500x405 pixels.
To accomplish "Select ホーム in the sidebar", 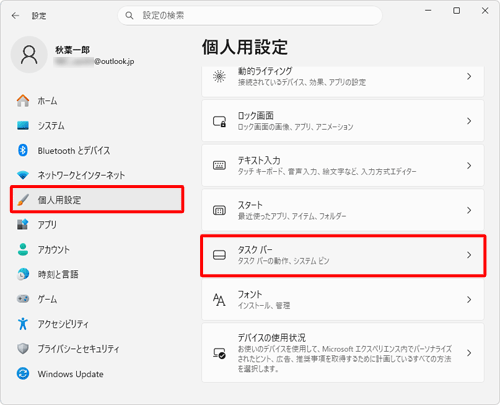I will point(97,101).
